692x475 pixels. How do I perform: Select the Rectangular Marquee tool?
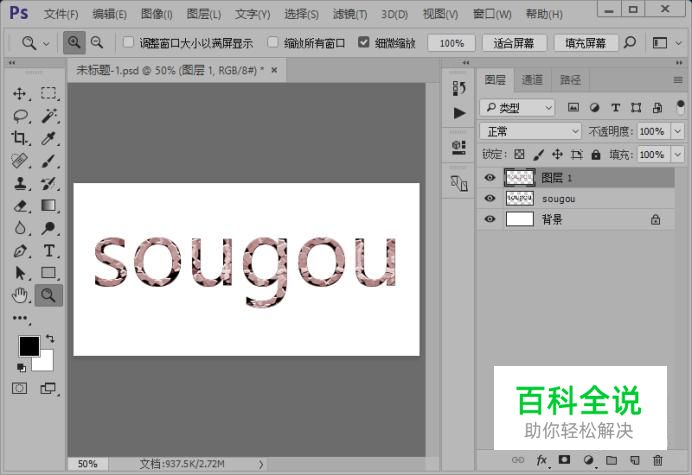49,93
